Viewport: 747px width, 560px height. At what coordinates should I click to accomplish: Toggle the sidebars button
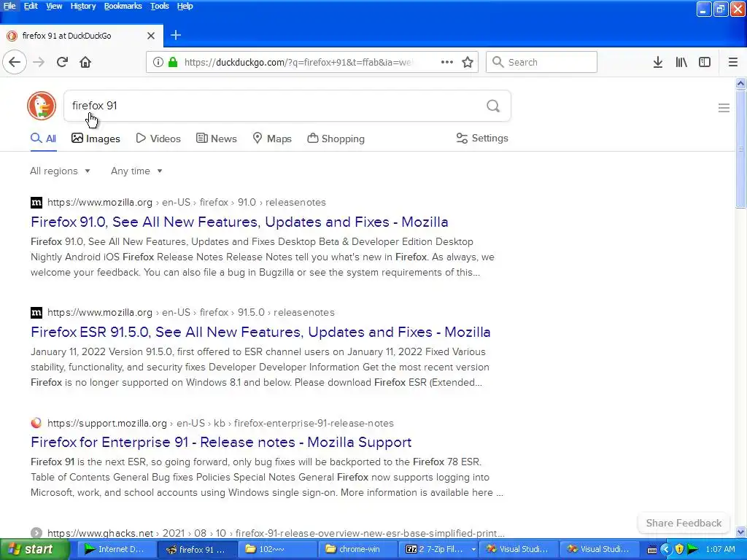point(705,62)
